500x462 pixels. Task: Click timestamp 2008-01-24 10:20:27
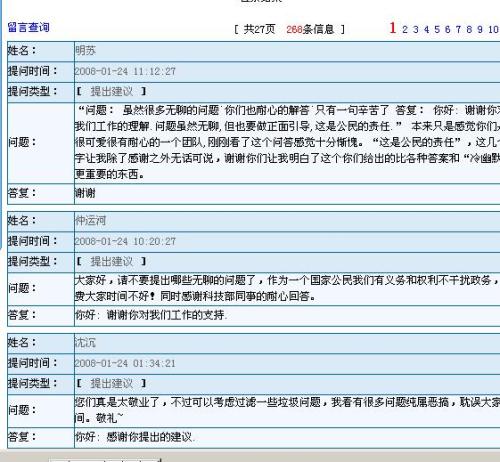[x=125, y=241]
